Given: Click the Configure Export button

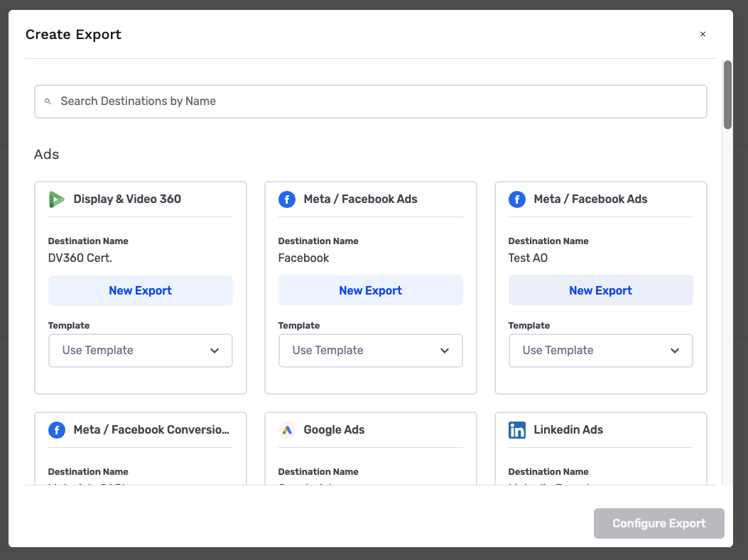Looking at the screenshot, I should click(x=658, y=523).
